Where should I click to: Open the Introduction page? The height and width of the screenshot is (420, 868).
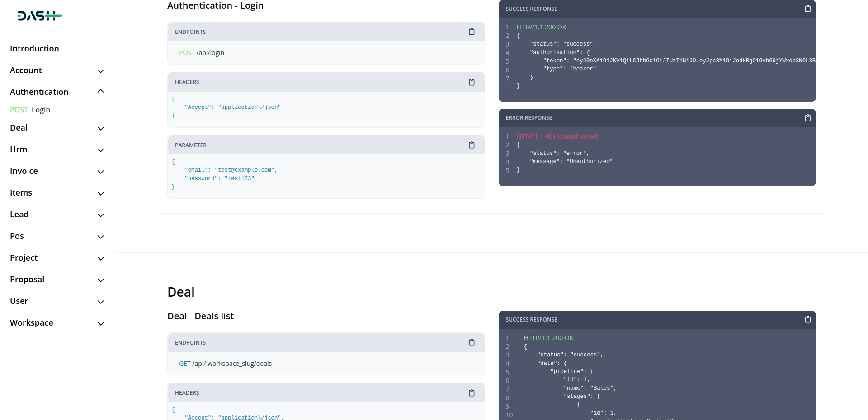(x=34, y=49)
